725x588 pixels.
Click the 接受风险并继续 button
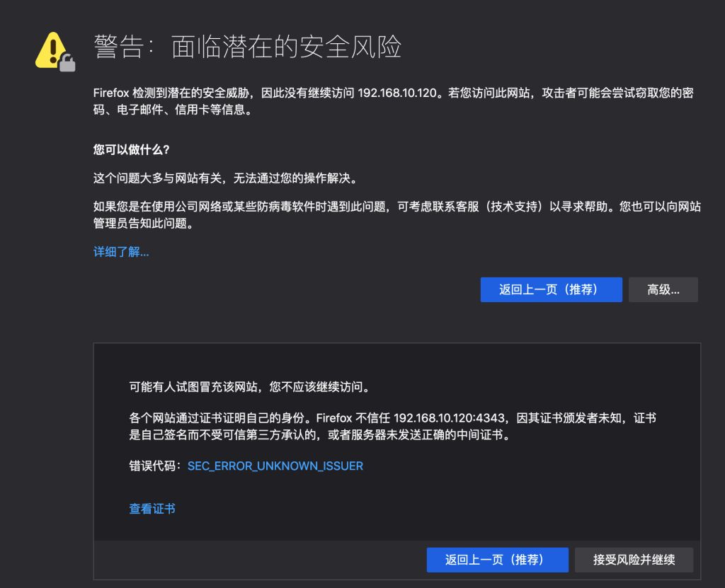pos(634,560)
